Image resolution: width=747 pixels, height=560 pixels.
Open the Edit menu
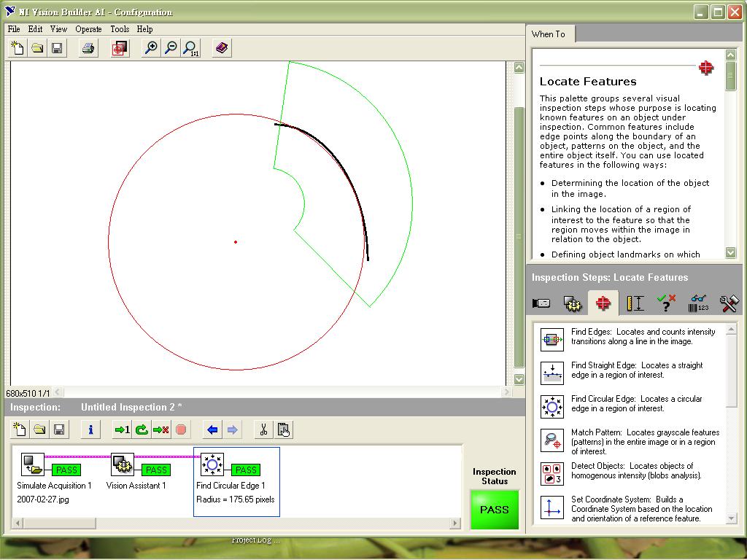tap(35, 29)
